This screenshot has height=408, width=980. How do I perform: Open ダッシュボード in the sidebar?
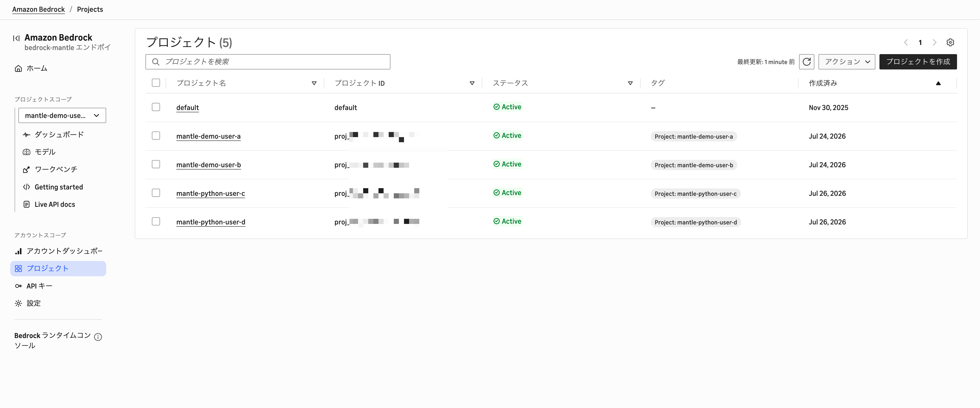pos(59,135)
